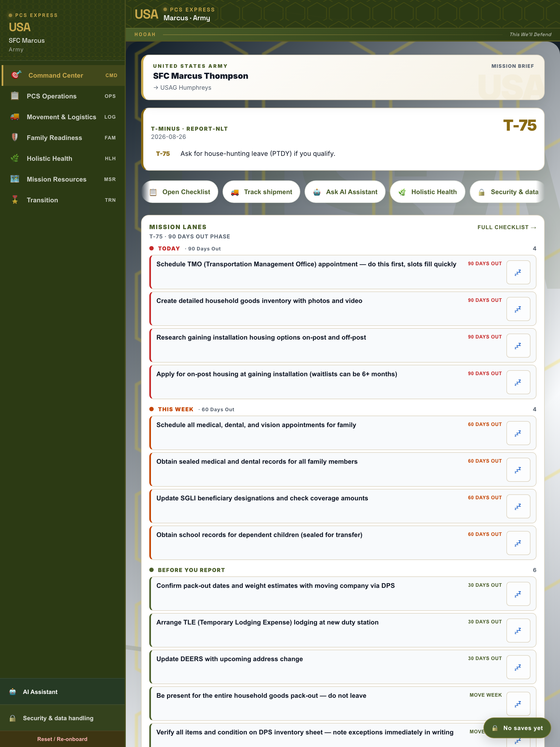
Task: Click the TODAY lane heading
Action: pos(169,249)
